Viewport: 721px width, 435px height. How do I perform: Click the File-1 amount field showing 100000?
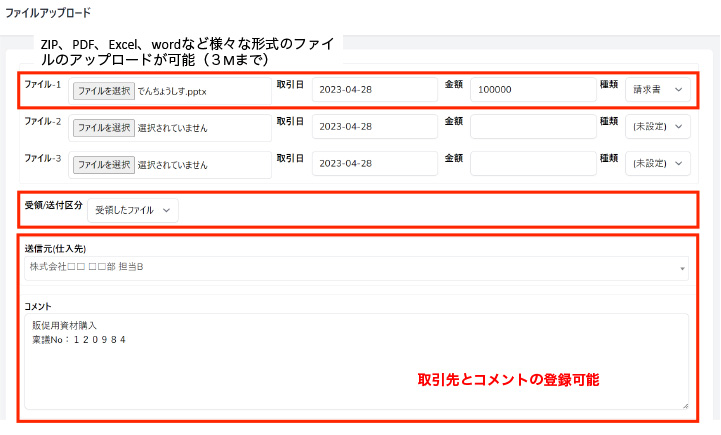click(532, 90)
